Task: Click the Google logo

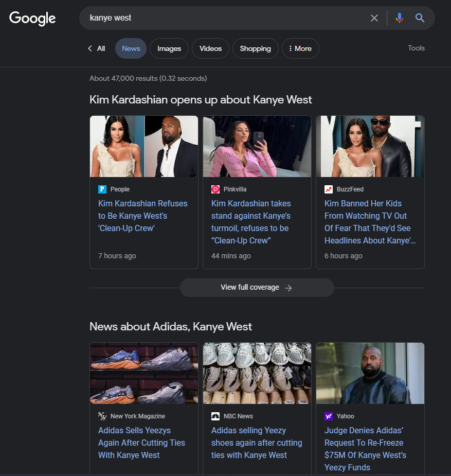Action: 32,18
